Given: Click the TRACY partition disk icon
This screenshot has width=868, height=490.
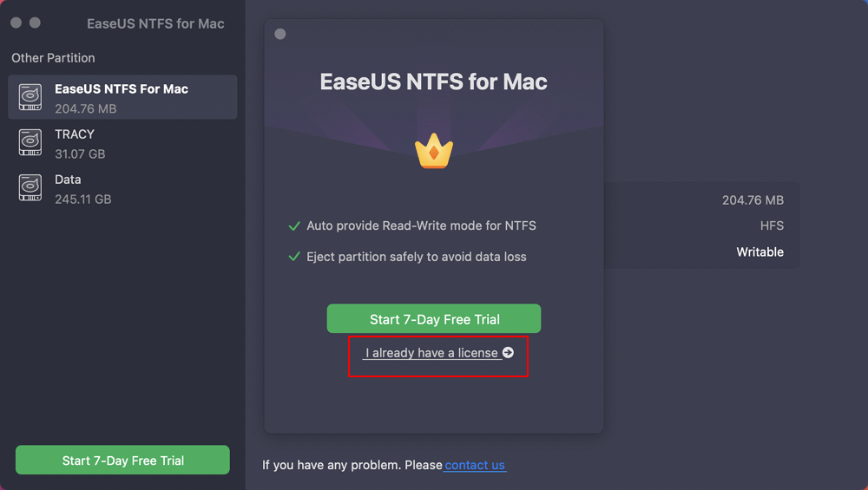Looking at the screenshot, I should (30, 142).
